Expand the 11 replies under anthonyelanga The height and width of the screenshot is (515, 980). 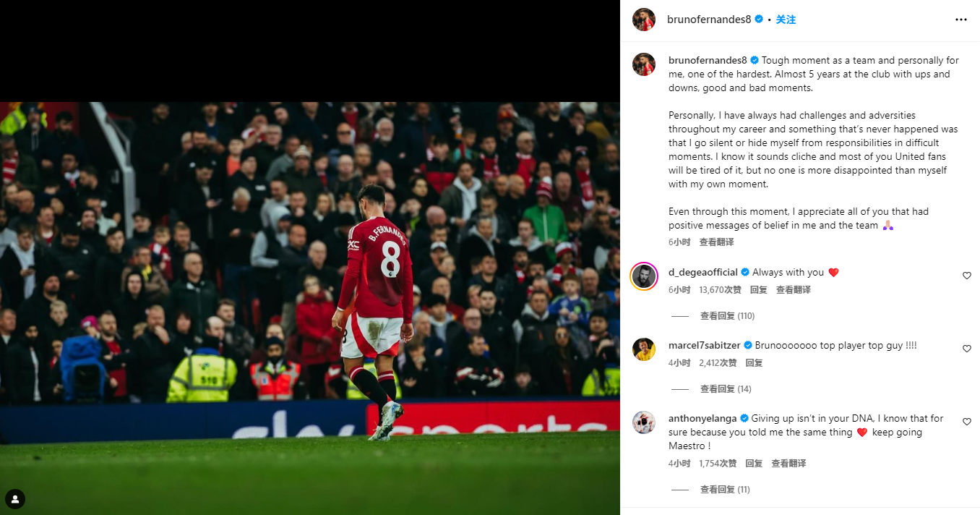point(725,490)
